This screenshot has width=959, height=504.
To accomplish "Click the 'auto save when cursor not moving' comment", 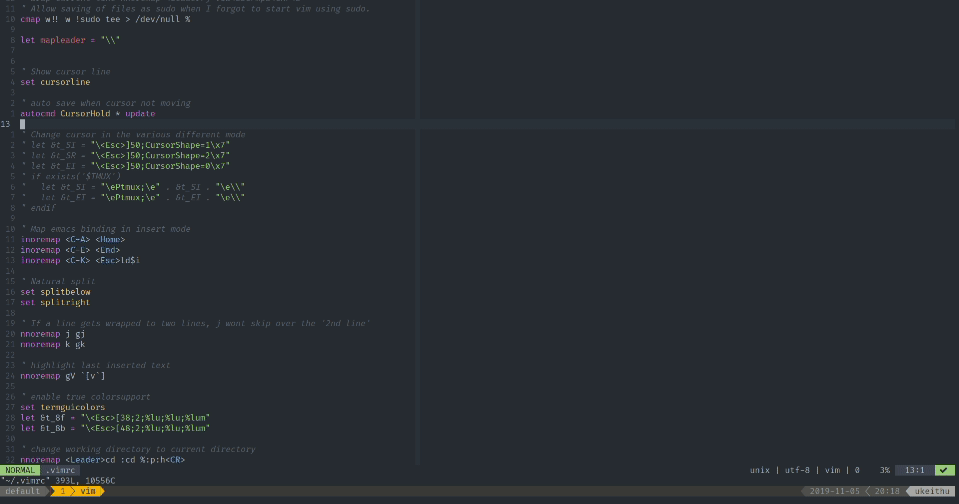I will point(105,103).
